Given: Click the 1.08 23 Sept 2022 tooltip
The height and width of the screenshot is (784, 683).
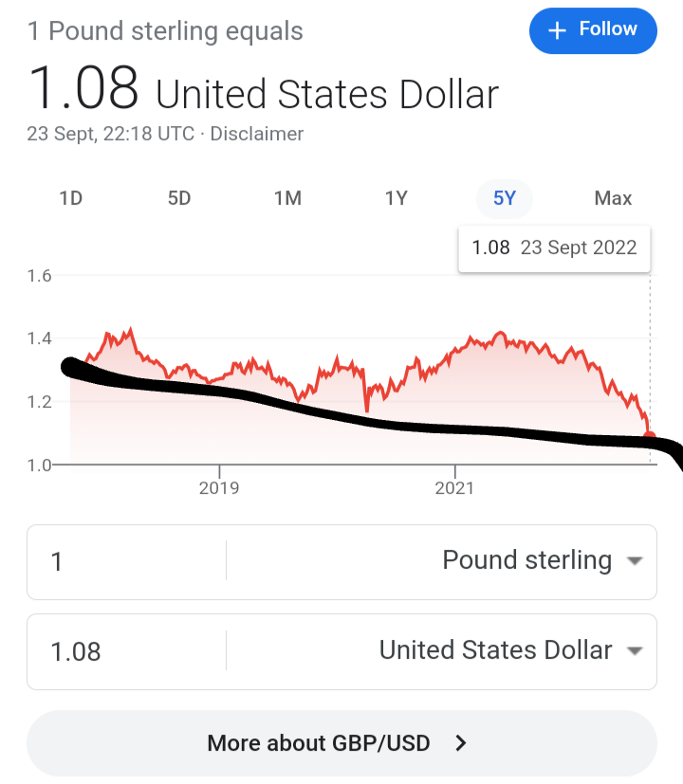Looking at the screenshot, I should point(554,248).
